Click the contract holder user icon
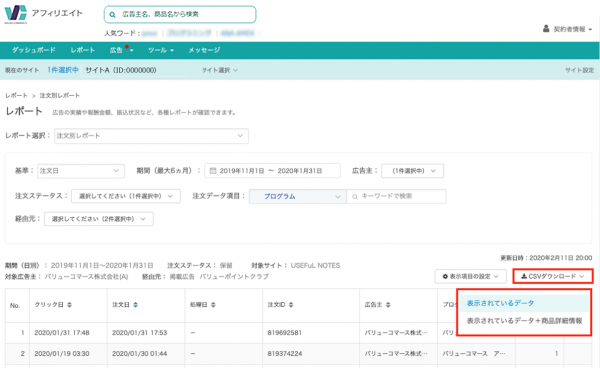600x368 pixels. coord(546,29)
